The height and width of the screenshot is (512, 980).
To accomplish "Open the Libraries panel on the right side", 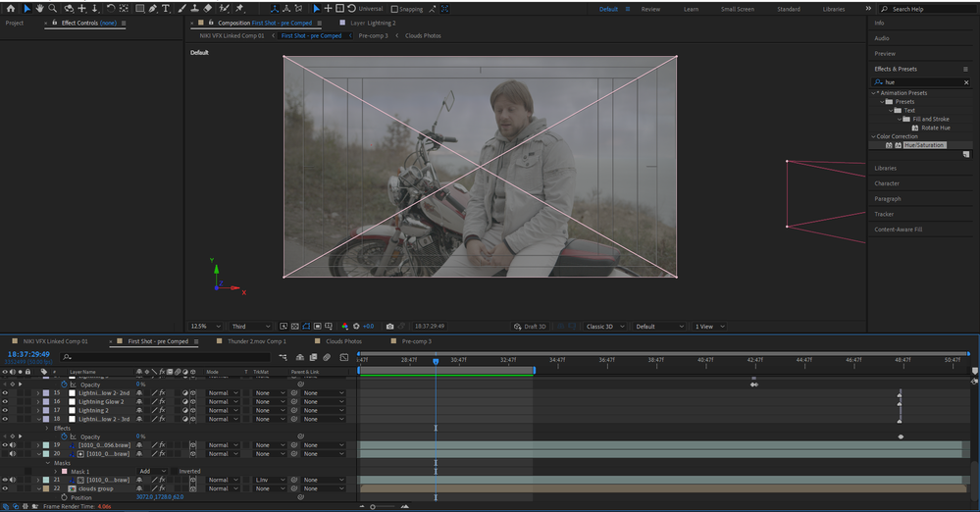I will [885, 168].
